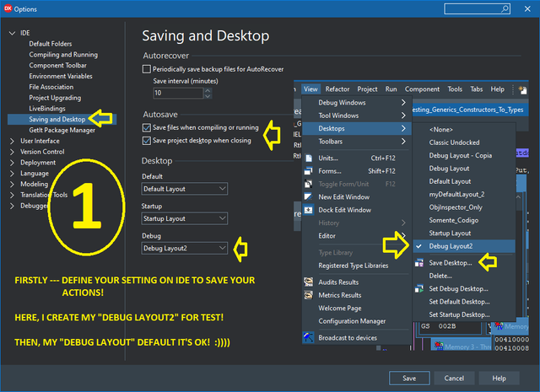
Task: Select LiveBindings in the tree
Action: pos(47,109)
